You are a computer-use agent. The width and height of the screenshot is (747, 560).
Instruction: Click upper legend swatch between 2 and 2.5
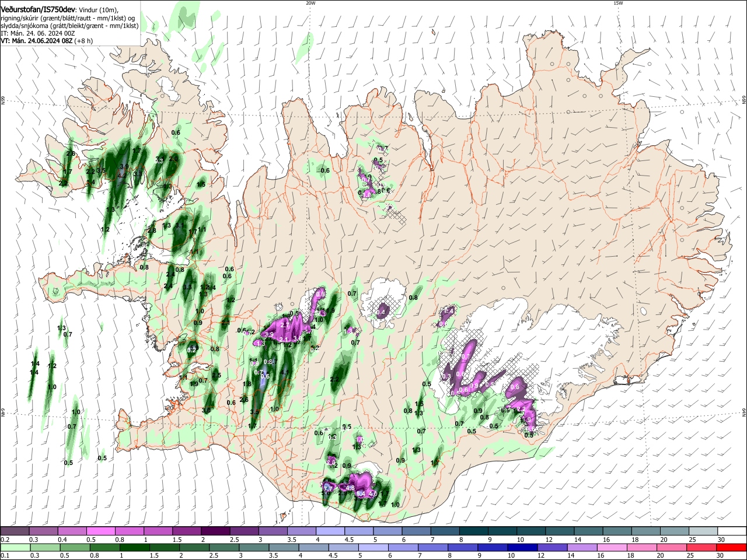(215, 531)
